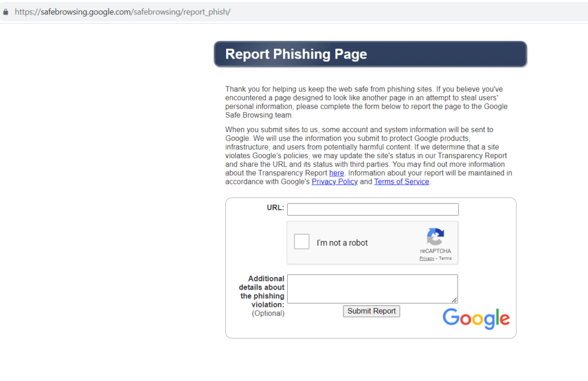Click the reCAPTCHA logo icon

point(435,237)
